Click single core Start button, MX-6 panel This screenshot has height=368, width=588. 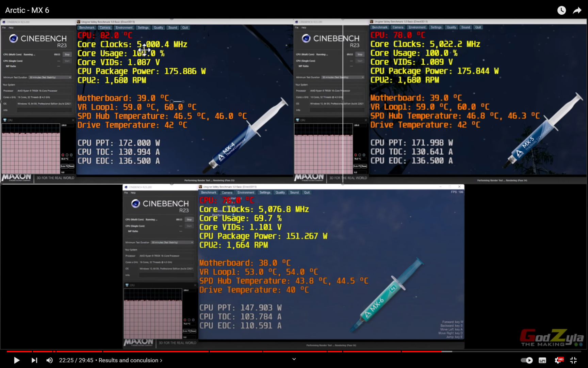tap(189, 226)
